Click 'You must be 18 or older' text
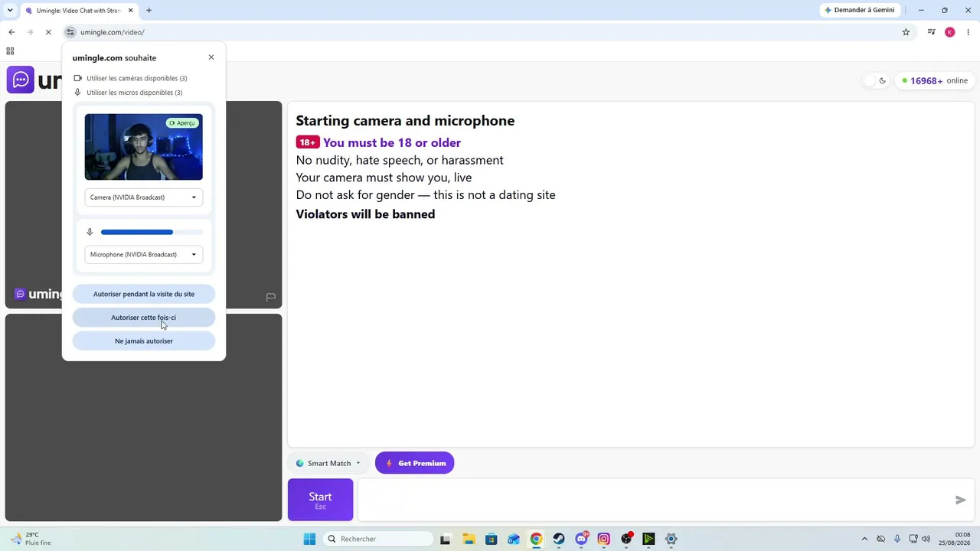 coord(392,142)
